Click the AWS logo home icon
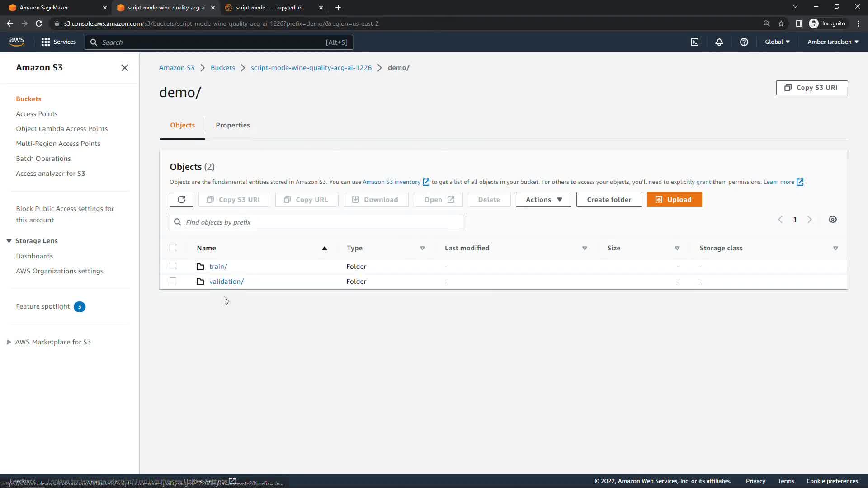Viewport: 868px width, 488px height. 17,42
